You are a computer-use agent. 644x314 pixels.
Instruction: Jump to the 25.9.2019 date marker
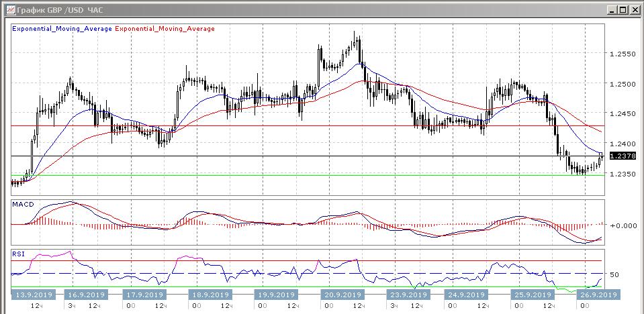pos(533,295)
